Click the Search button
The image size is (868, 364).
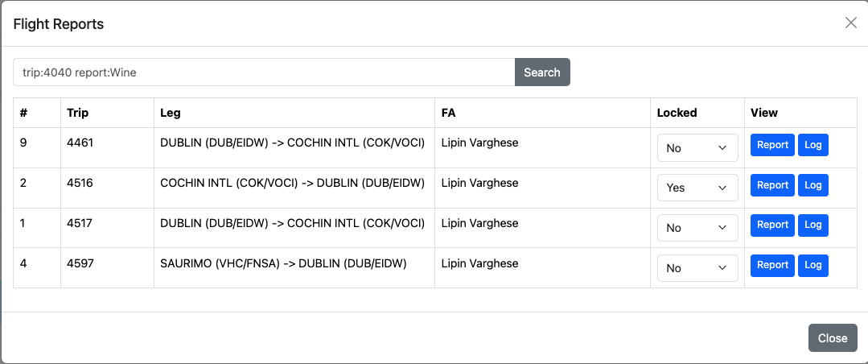pyautogui.click(x=542, y=72)
